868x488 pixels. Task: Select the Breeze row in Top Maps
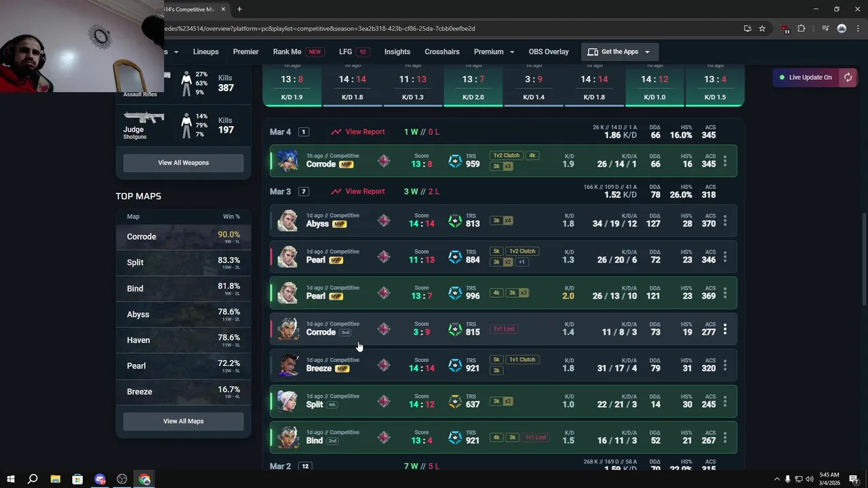tap(183, 391)
